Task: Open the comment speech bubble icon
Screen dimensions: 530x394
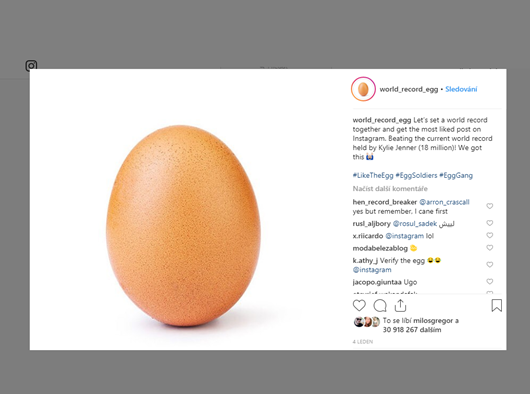Action: [x=380, y=305]
